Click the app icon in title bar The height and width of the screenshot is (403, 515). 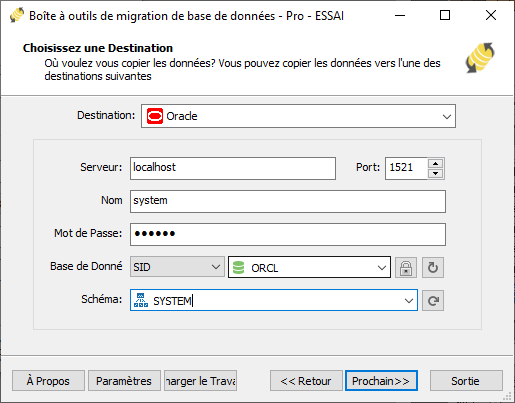coord(17,15)
